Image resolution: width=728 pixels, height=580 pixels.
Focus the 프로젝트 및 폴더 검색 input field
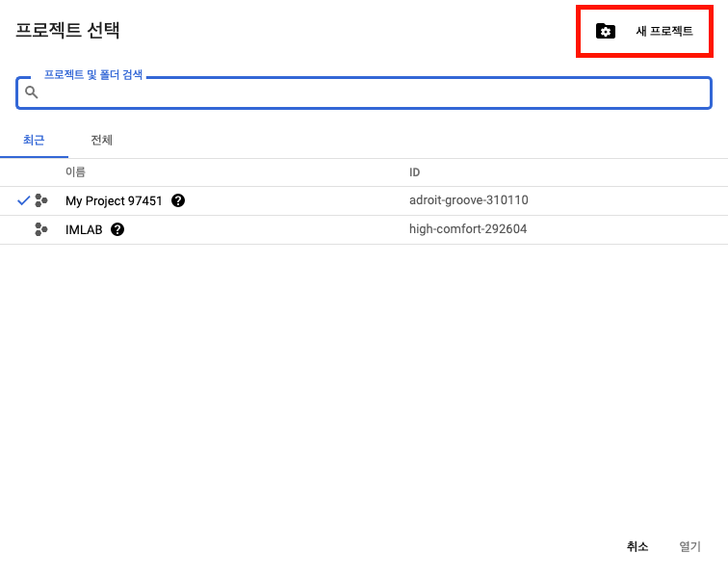pyautogui.click(x=364, y=92)
